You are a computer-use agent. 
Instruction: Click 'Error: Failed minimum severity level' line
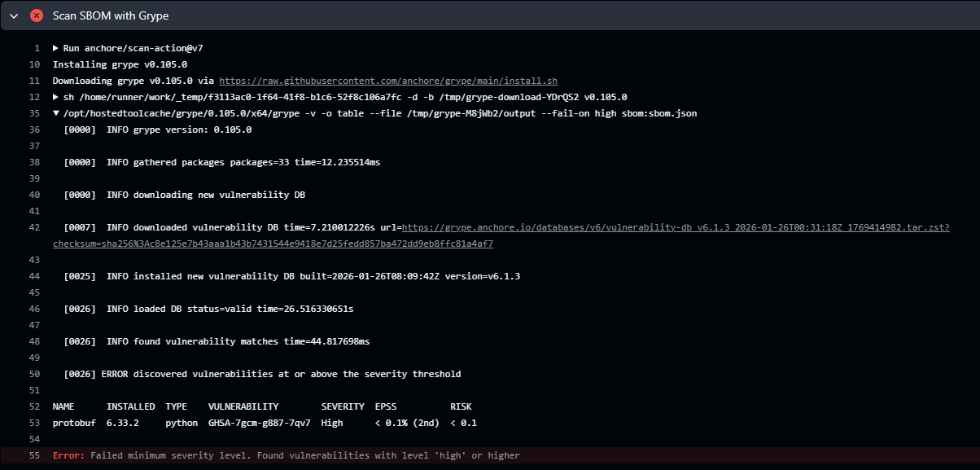(286, 455)
